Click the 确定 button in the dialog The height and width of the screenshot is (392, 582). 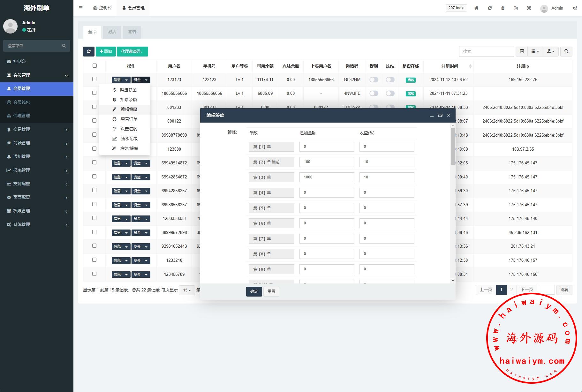click(x=254, y=291)
